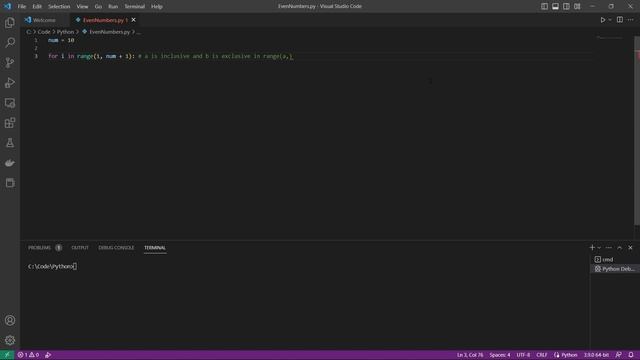Change indentation via Spaces: 4
The image size is (640, 360).
pos(500,355)
